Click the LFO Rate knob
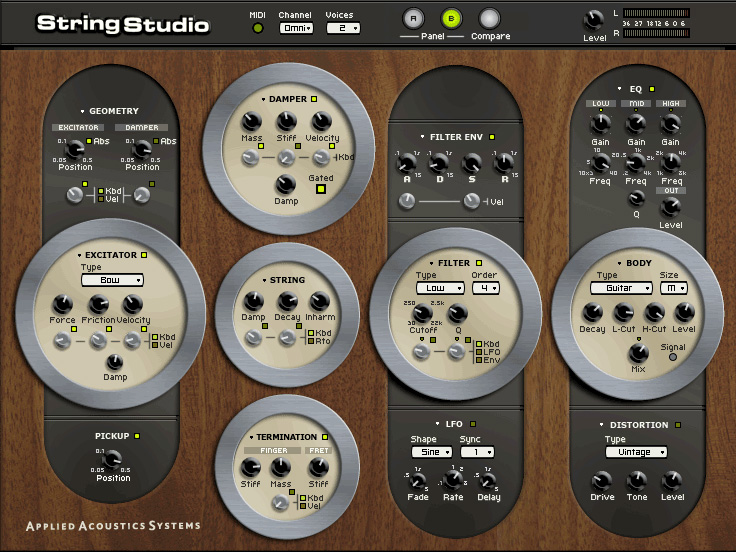This screenshot has height=552, width=736. 453,480
